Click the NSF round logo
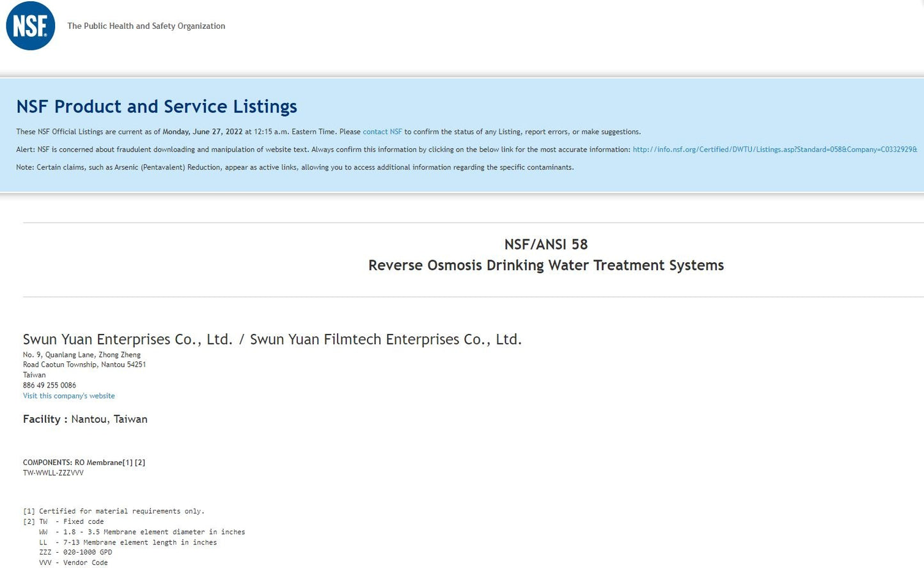The width and height of the screenshot is (924, 568). pos(31,26)
